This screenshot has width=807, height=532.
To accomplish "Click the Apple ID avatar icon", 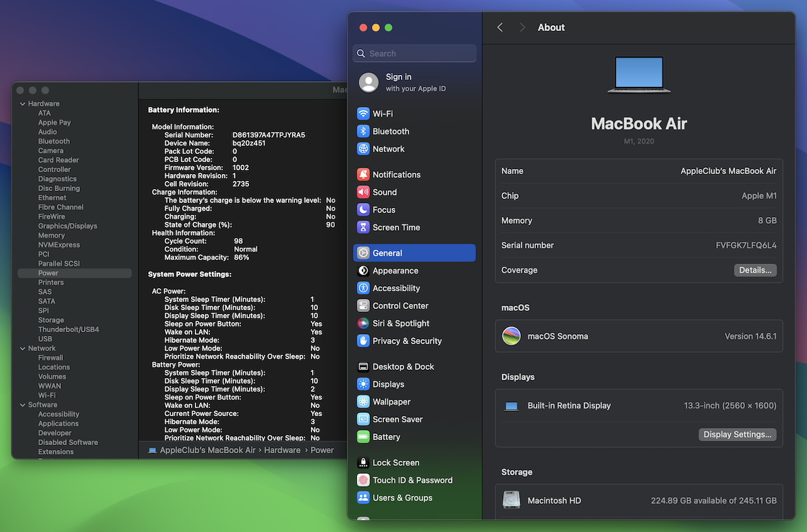I will (369, 83).
